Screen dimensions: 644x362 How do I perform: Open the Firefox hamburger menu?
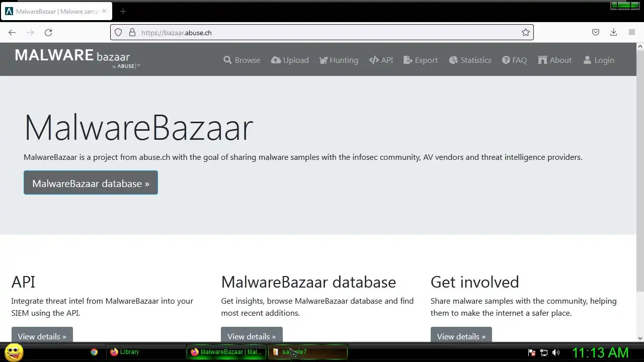pos(632,33)
